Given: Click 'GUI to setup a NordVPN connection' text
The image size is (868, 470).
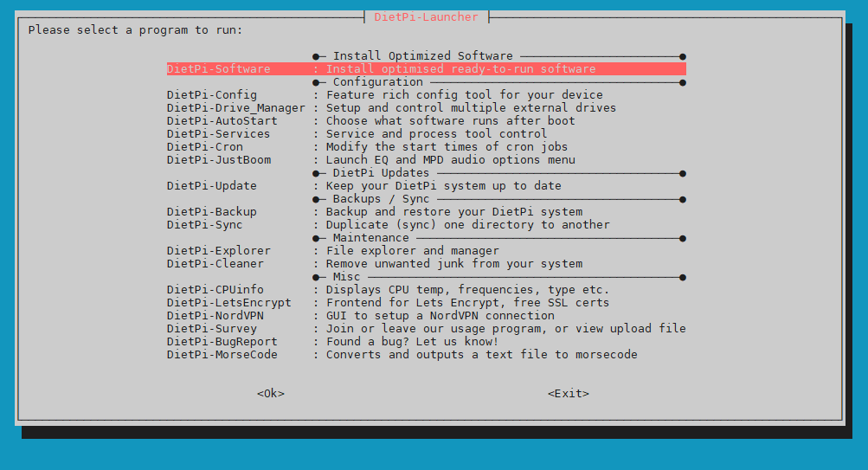Looking at the screenshot, I should (x=440, y=316).
